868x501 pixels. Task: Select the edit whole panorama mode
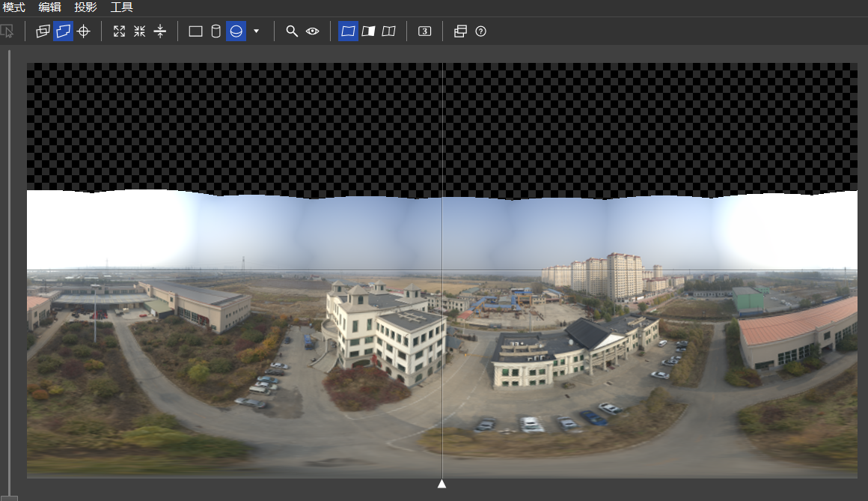[x=63, y=31]
